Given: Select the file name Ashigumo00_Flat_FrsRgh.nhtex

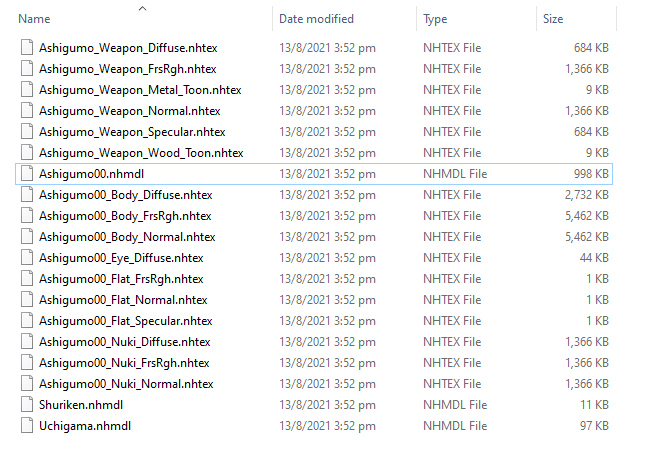Looking at the screenshot, I should coord(121,279).
